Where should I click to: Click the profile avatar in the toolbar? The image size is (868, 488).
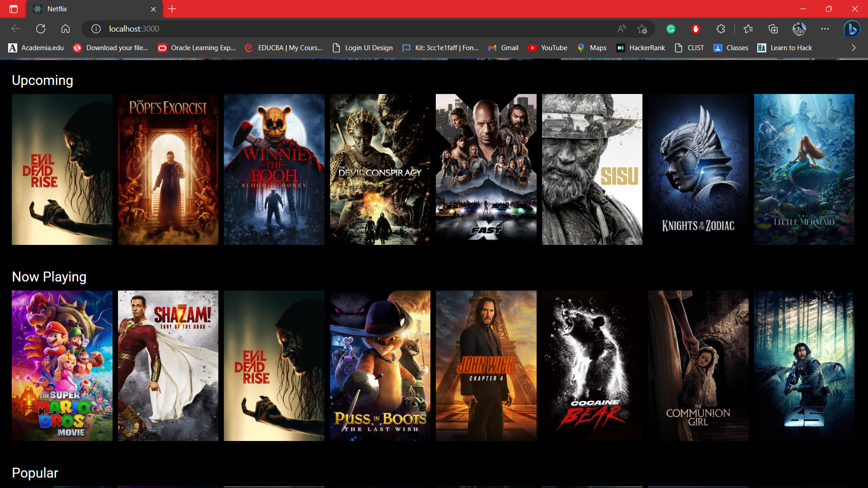[799, 28]
